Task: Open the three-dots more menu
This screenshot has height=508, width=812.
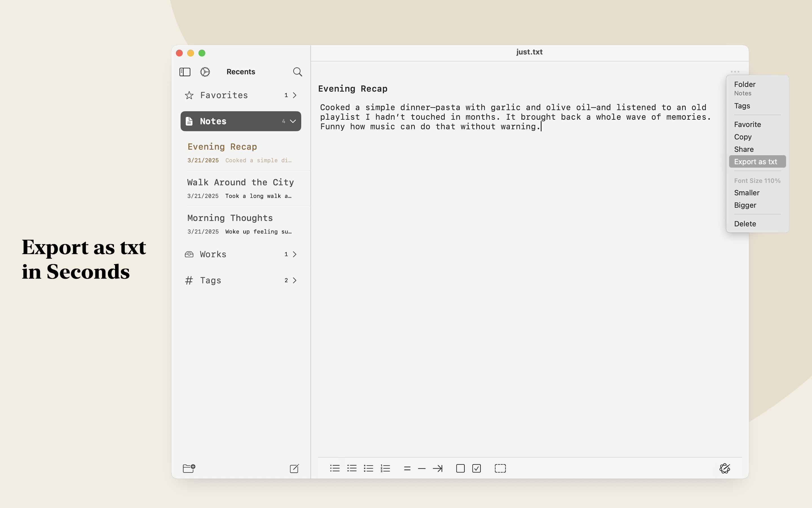Action: (735, 72)
